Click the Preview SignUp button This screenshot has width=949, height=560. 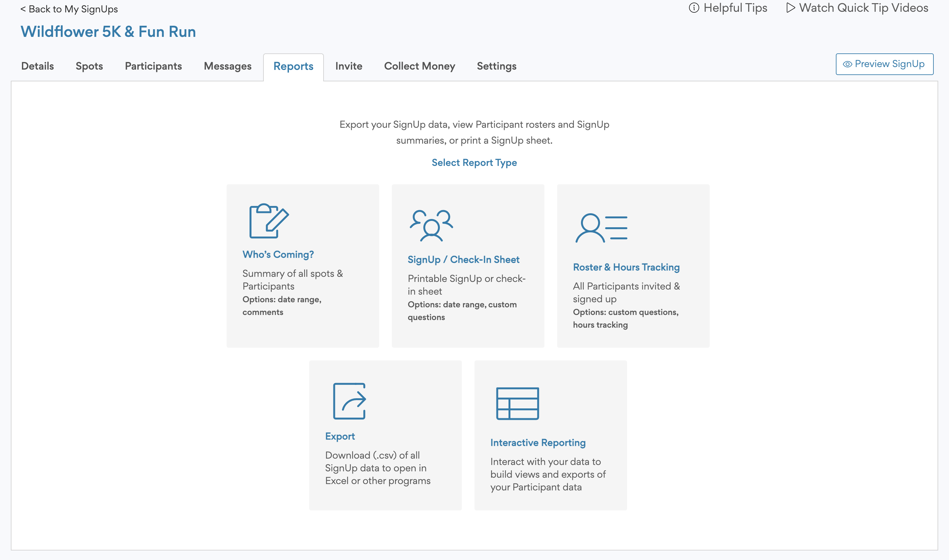(x=884, y=64)
